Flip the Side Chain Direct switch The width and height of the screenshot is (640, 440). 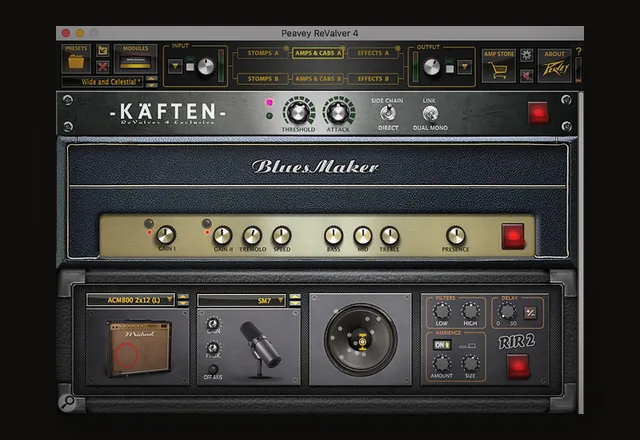click(x=388, y=112)
